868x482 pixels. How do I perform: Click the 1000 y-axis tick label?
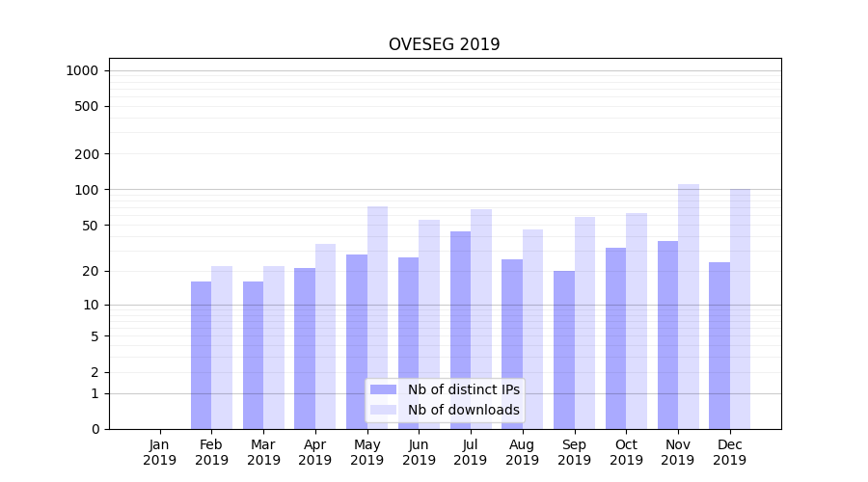tap(82, 70)
